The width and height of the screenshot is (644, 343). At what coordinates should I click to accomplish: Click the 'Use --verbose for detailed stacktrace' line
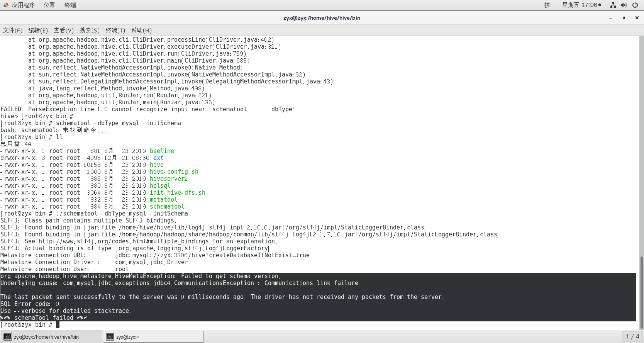(x=66, y=311)
